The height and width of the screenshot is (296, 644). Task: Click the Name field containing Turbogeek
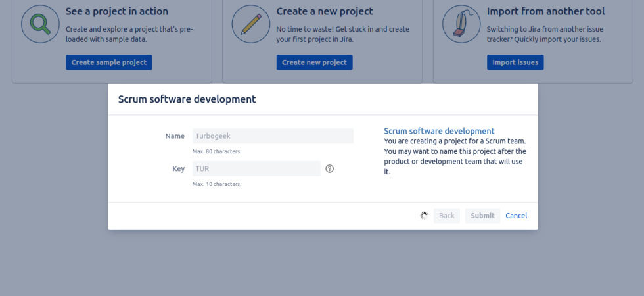pyautogui.click(x=273, y=136)
